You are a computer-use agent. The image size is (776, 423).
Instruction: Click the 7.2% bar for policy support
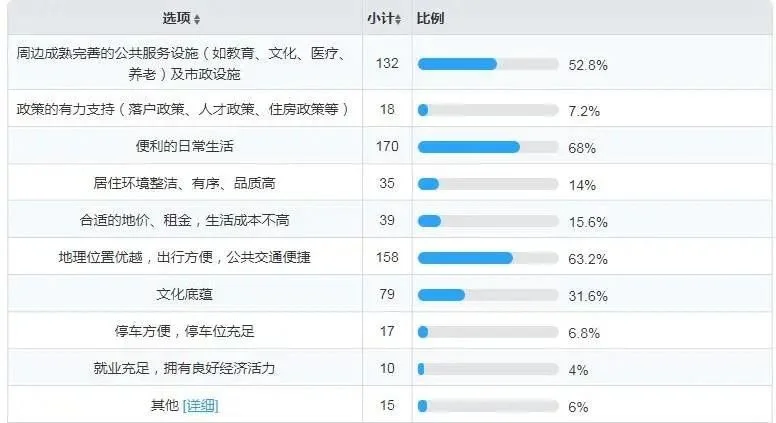click(x=488, y=110)
